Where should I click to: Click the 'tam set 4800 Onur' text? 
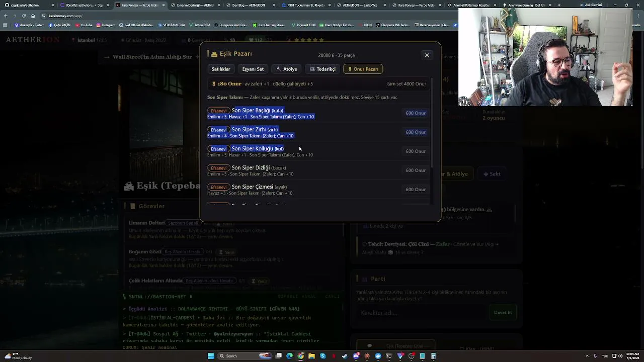[407, 84]
